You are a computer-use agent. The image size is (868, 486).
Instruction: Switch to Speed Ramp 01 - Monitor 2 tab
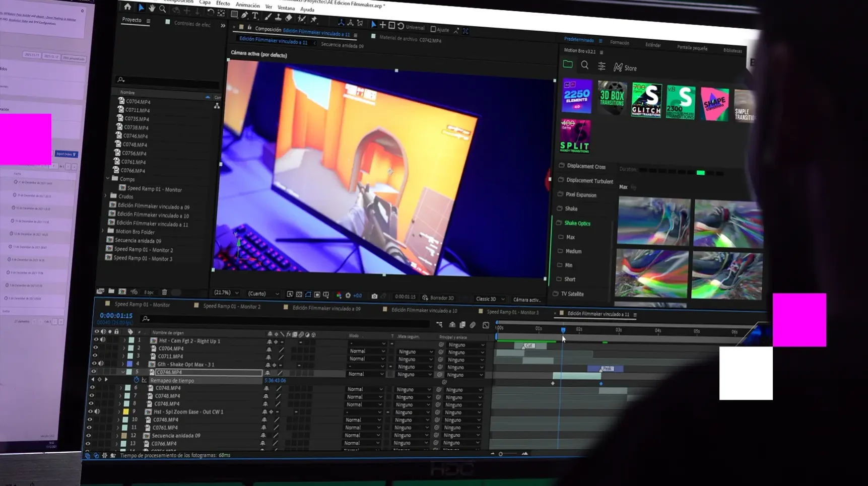pyautogui.click(x=232, y=306)
